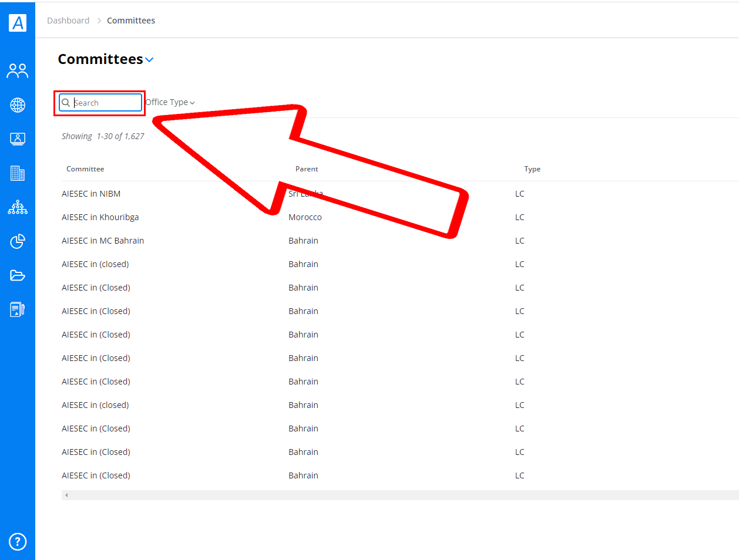Click the monitor with person sidebar icon
739x560 pixels.
coord(18,139)
